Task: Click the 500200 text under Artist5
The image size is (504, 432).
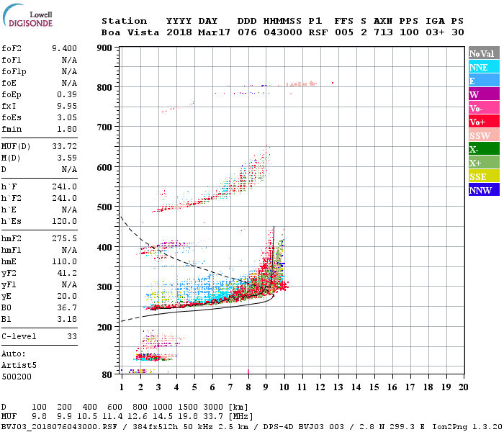Action: coord(17,377)
